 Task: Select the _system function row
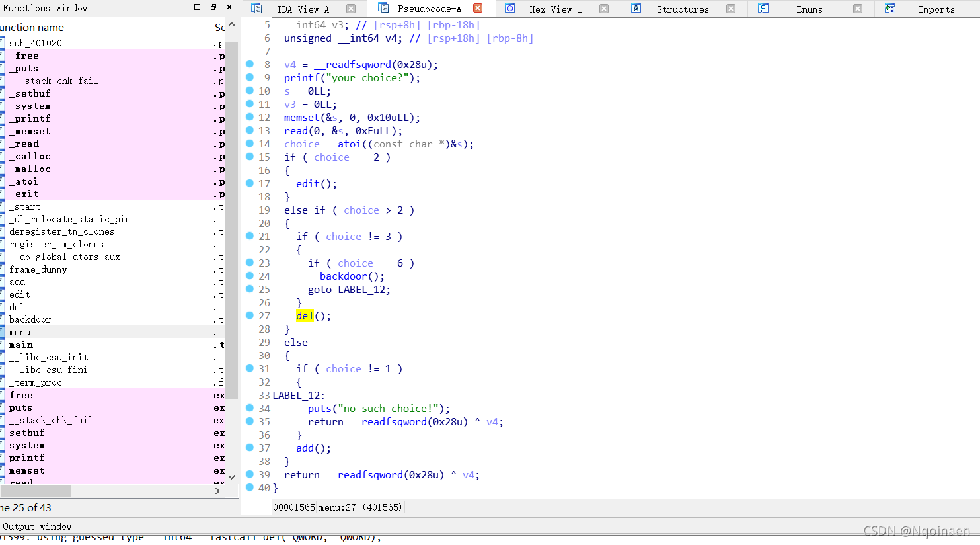[112, 106]
